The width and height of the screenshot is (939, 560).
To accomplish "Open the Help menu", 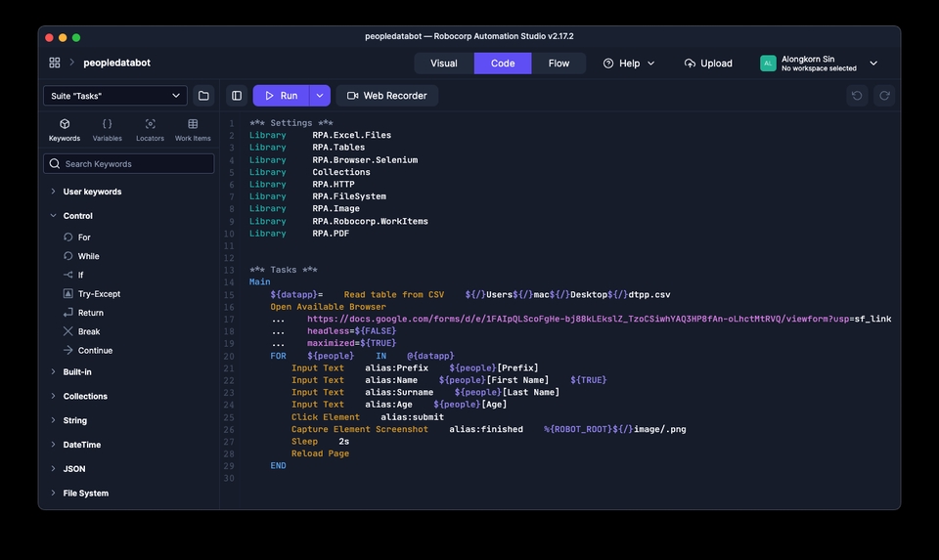I will (629, 64).
